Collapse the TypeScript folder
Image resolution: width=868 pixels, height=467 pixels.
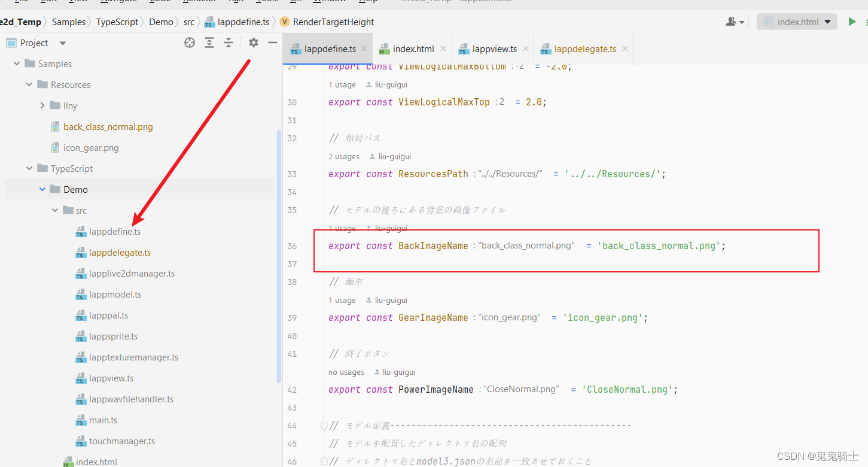pos(29,169)
